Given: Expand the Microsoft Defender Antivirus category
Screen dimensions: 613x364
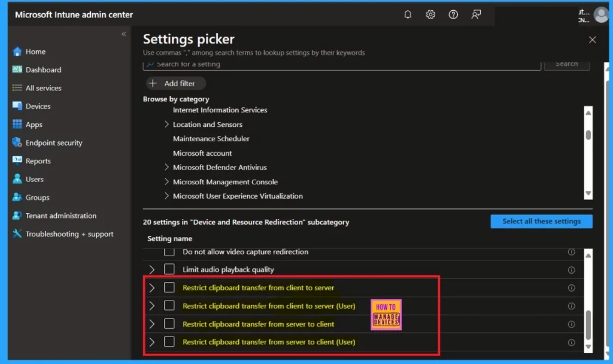Looking at the screenshot, I should (x=166, y=168).
